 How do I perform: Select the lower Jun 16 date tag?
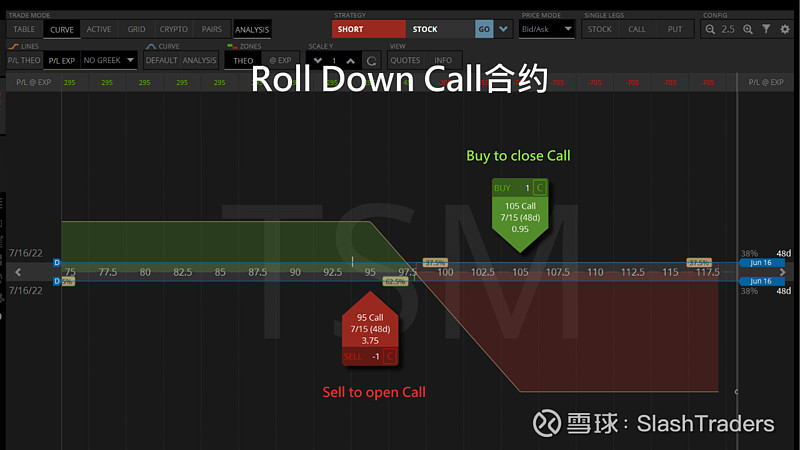click(761, 281)
